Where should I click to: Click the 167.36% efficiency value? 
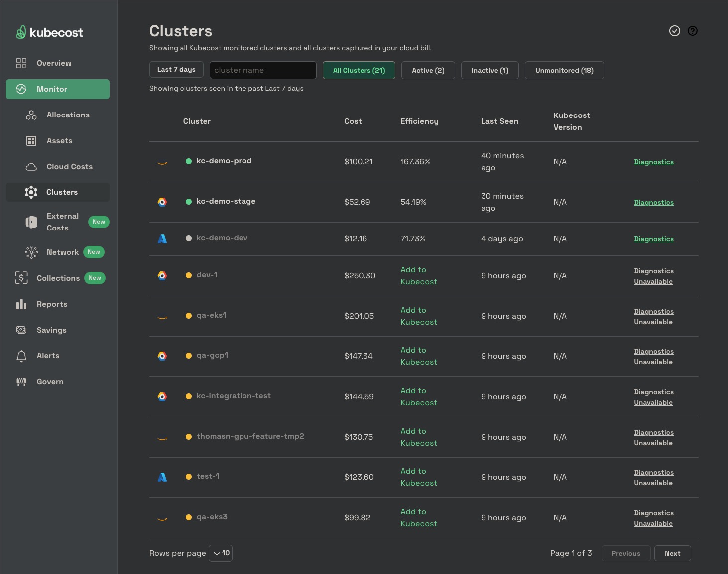click(x=415, y=162)
